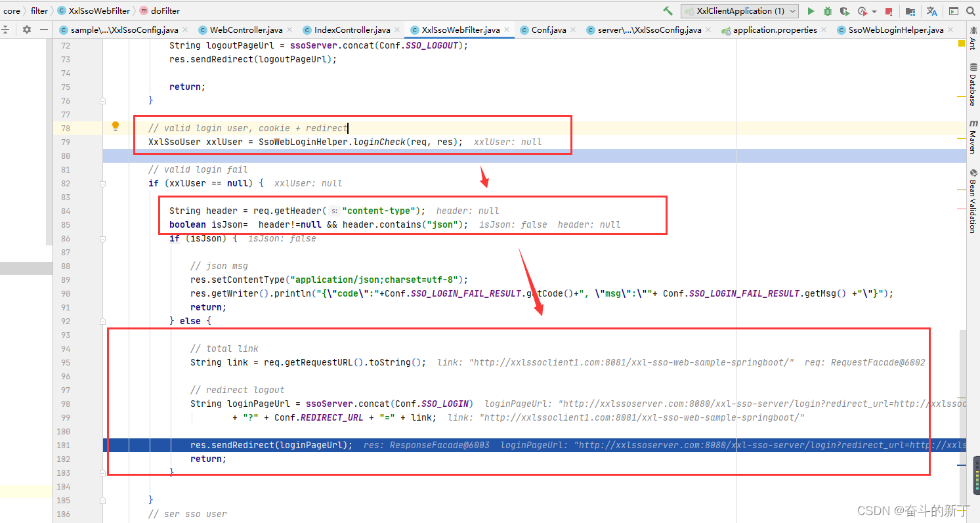Start debugging with the bug icon
Viewport: 980px width, 523px height.
coord(828,11)
